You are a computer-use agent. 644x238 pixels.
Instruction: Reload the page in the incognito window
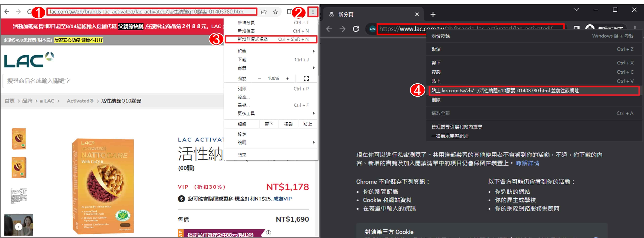click(356, 29)
